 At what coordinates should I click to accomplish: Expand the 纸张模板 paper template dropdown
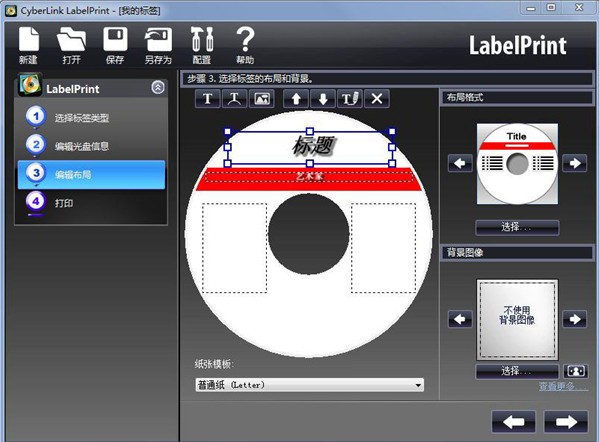pos(309,385)
